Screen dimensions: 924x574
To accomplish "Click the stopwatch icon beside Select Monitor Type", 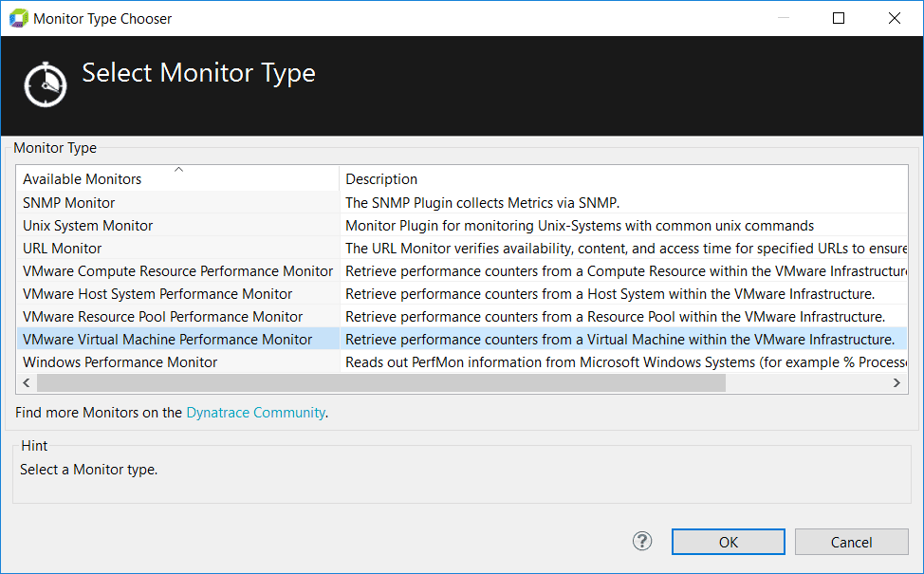I will 46,84.
